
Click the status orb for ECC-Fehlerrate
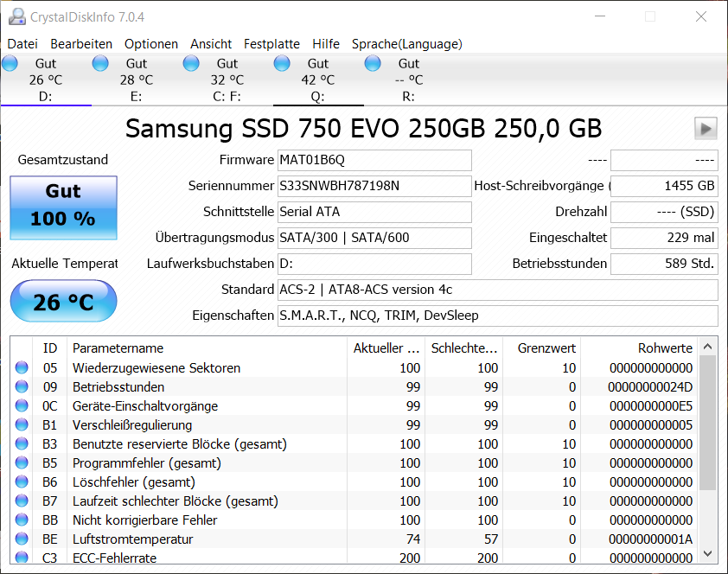click(22, 557)
